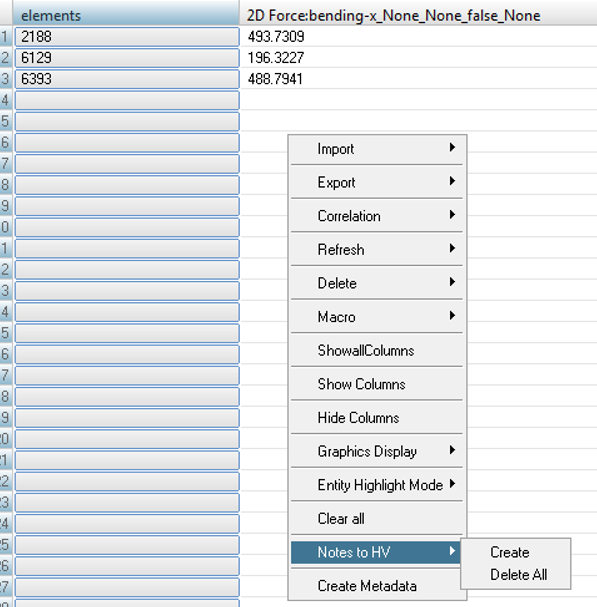Click the Correlation submenu arrow
597x607 pixels.
click(x=452, y=214)
